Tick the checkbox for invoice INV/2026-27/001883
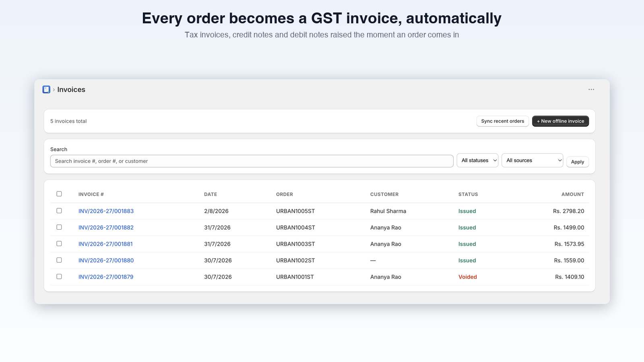 click(x=59, y=211)
